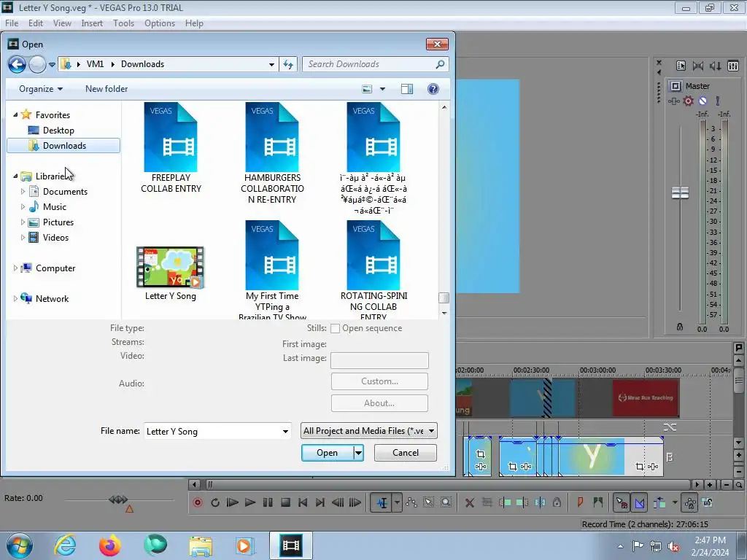Open the Options menu
747x560 pixels.
160,23
